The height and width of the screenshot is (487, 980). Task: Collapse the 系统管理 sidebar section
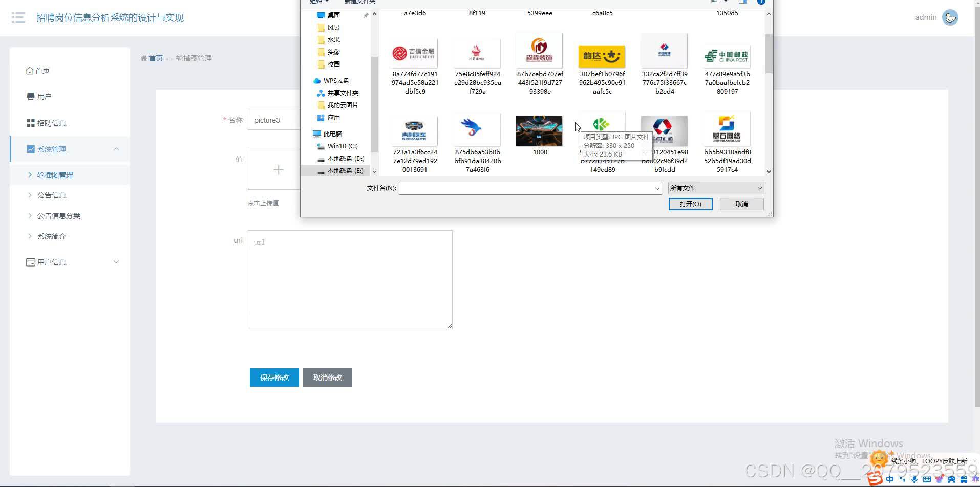click(x=70, y=149)
